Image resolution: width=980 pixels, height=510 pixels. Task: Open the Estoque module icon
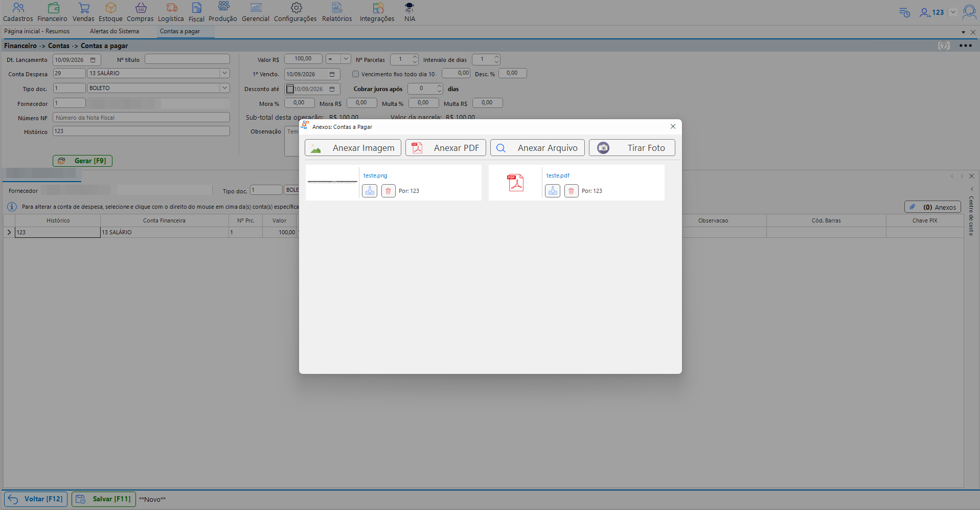[110, 8]
